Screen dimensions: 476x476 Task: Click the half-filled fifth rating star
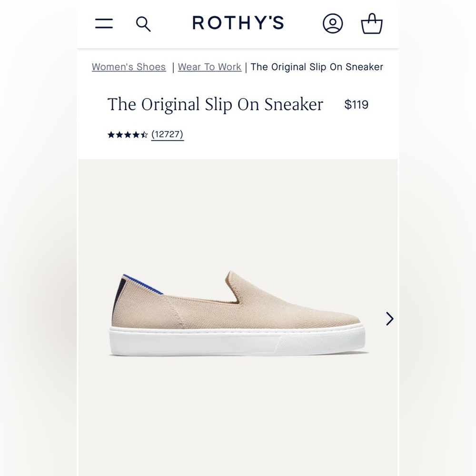pyautogui.click(x=144, y=135)
